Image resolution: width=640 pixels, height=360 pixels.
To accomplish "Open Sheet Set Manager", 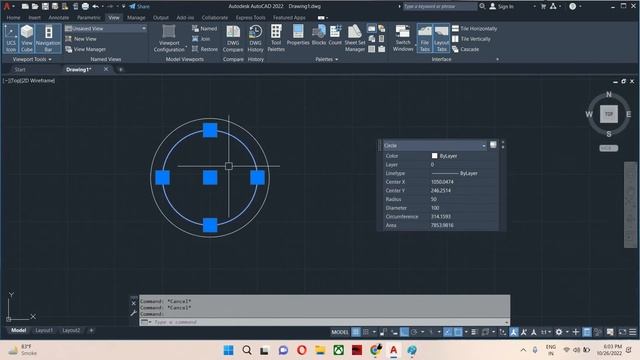I will pyautogui.click(x=355, y=38).
